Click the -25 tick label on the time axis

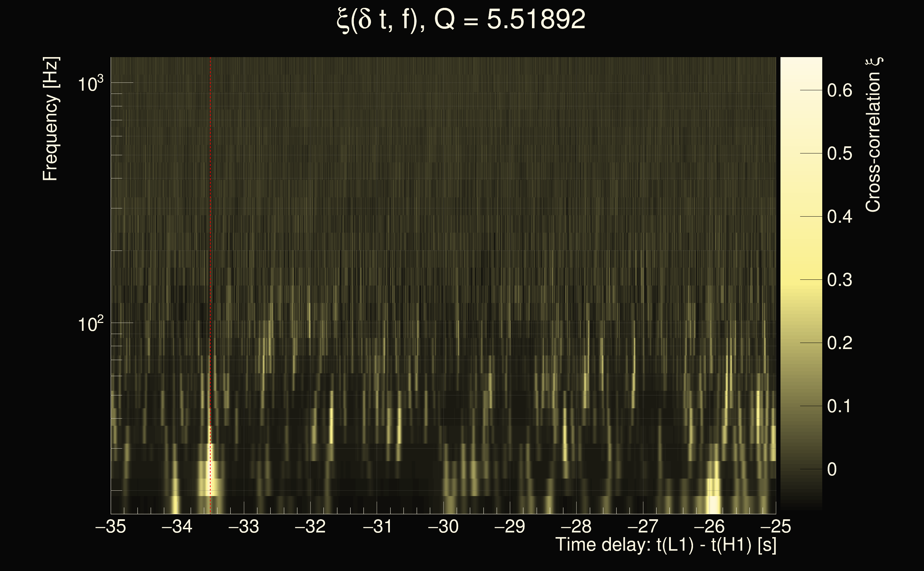pos(775,527)
